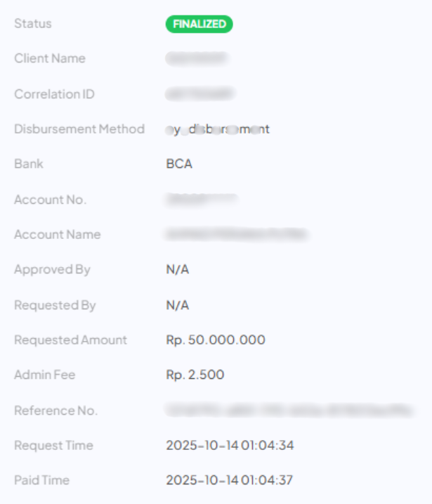
Task: Click the Disbursement Method field label
Action: coord(79,129)
